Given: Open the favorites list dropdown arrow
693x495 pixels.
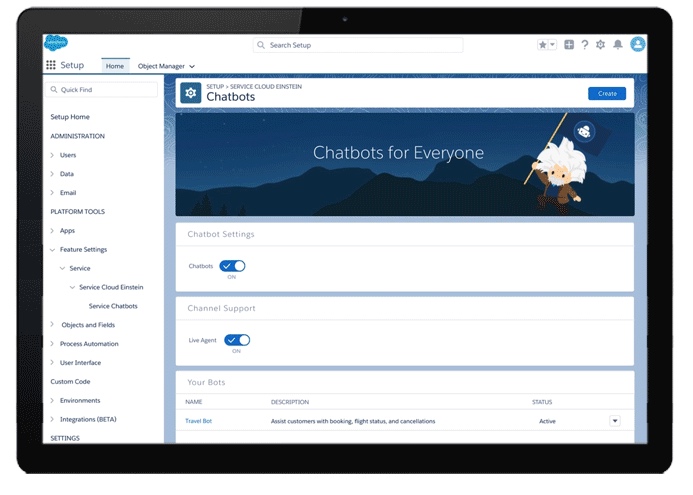Looking at the screenshot, I should tap(552, 45).
